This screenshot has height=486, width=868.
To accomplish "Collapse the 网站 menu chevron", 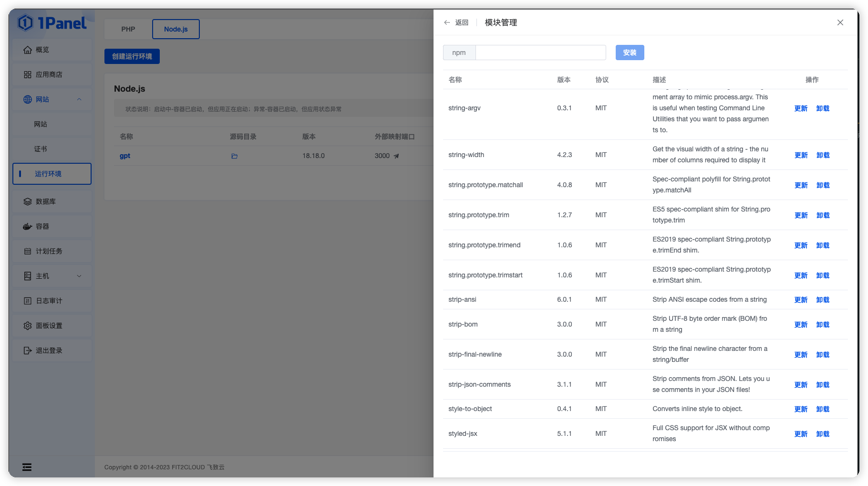I will [x=79, y=99].
